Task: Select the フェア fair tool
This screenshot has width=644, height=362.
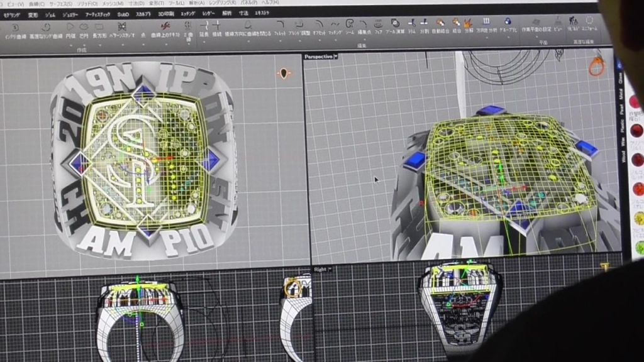Action: [378, 26]
